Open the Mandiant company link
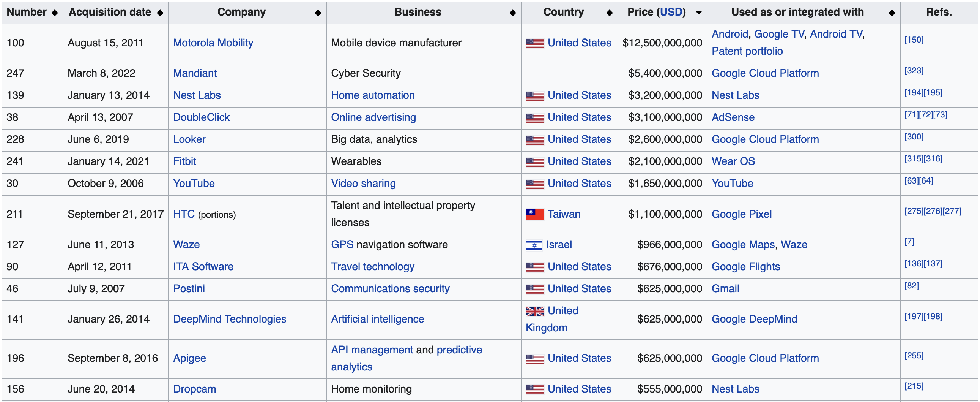Image resolution: width=980 pixels, height=402 pixels. [x=195, y=73]
